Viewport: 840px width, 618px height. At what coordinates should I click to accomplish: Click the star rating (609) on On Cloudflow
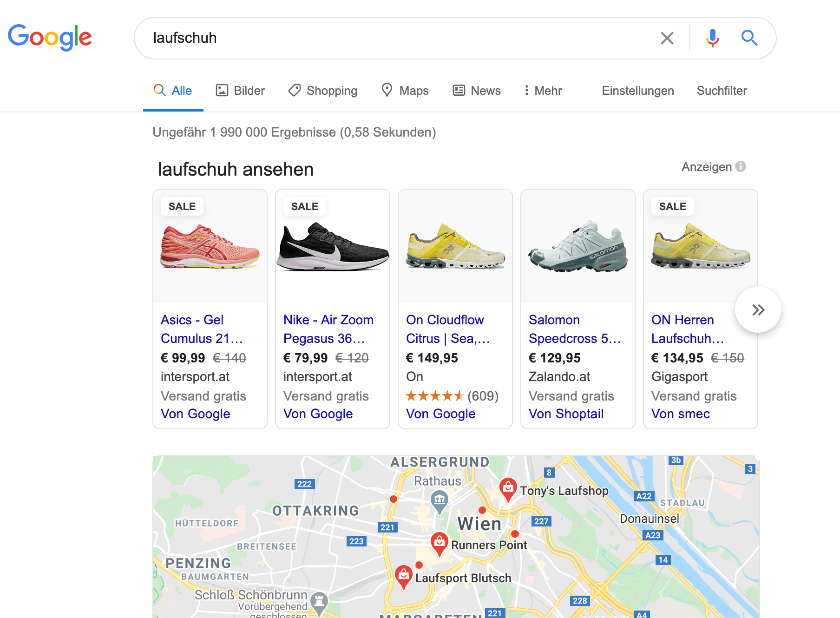coord(452,396)
